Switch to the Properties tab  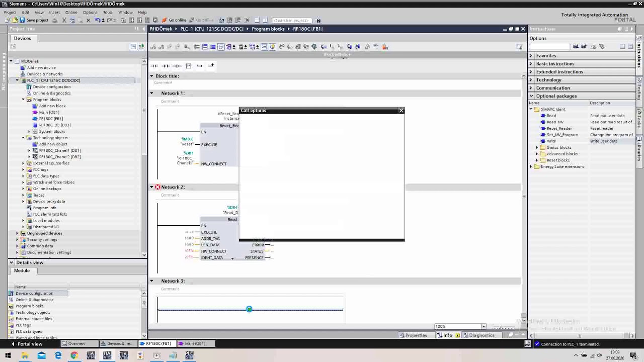tap(413, 335)
